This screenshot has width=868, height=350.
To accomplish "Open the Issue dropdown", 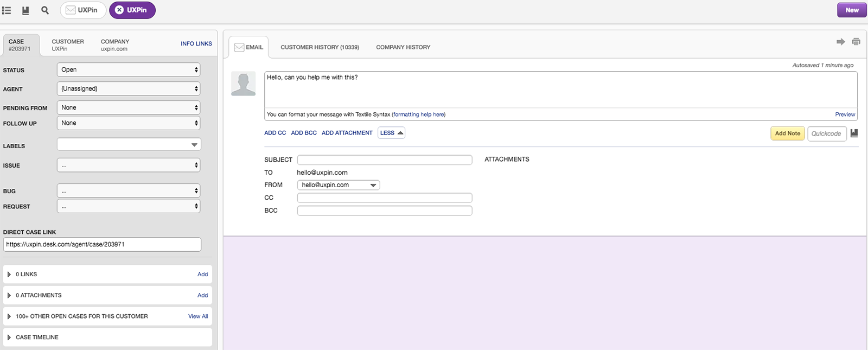I will click(x=129, y=165).
